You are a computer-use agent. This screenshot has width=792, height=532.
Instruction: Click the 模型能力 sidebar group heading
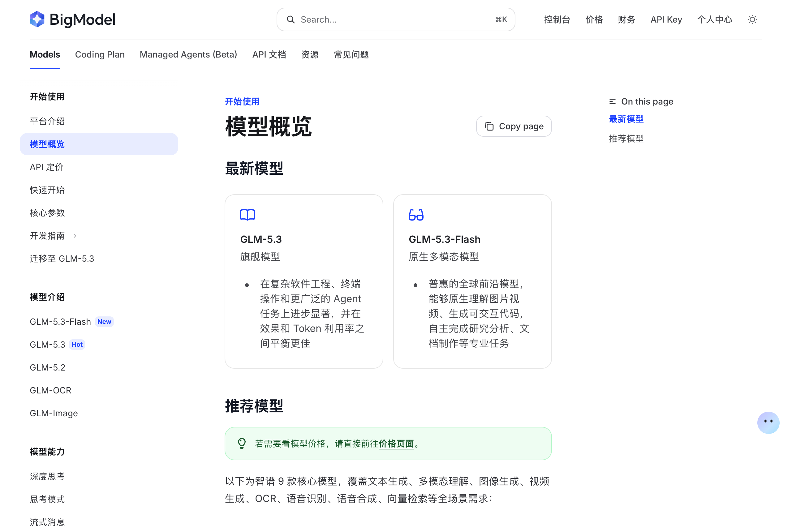pos(47,452)
